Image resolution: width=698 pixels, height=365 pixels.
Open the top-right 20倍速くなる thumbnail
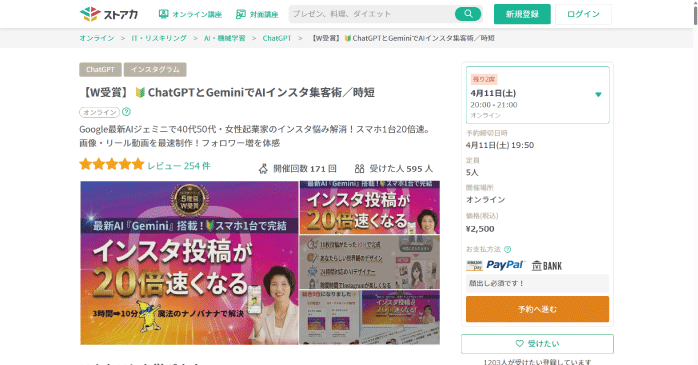[369, 207]
